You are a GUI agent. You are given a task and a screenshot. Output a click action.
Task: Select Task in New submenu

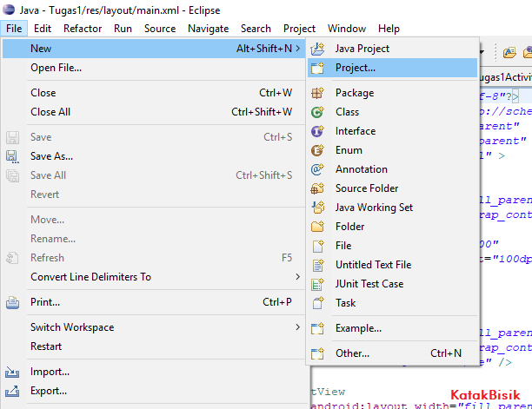pyautogui.click(x=393, y=302)
